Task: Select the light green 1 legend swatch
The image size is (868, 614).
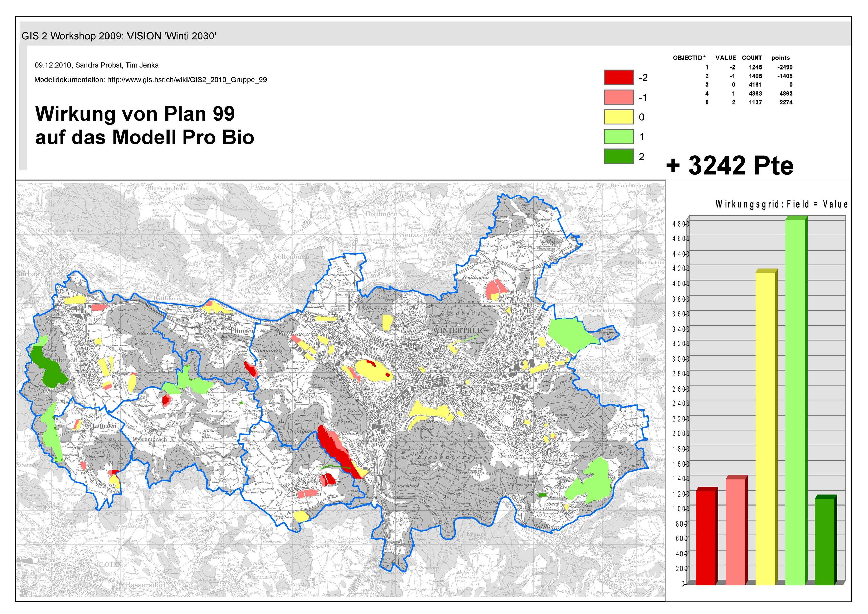Action: [618, 137]
